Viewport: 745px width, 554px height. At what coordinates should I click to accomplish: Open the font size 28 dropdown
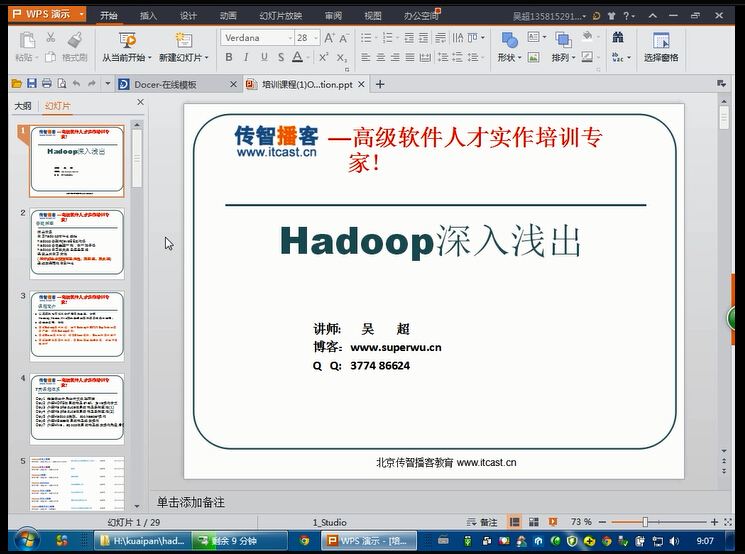tap(315, 38)
